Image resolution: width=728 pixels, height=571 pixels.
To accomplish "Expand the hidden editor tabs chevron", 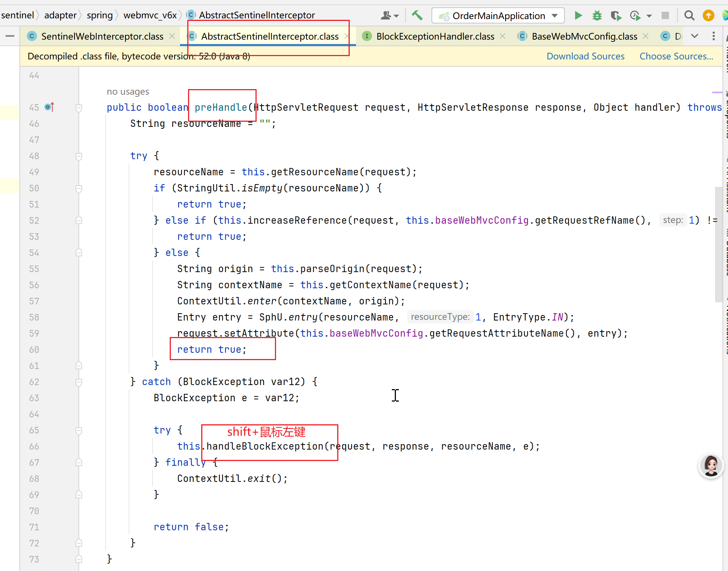I will (x=694, y=36).
